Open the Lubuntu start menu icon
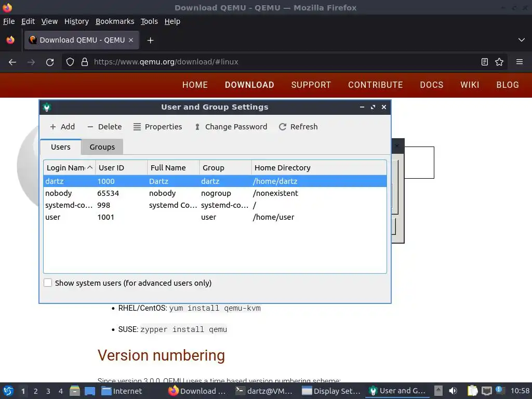 click(x=8, y=391)
